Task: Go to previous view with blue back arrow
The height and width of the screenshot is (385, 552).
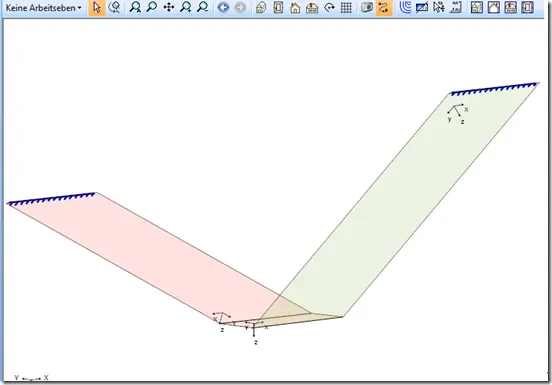Action: point(223,7)
